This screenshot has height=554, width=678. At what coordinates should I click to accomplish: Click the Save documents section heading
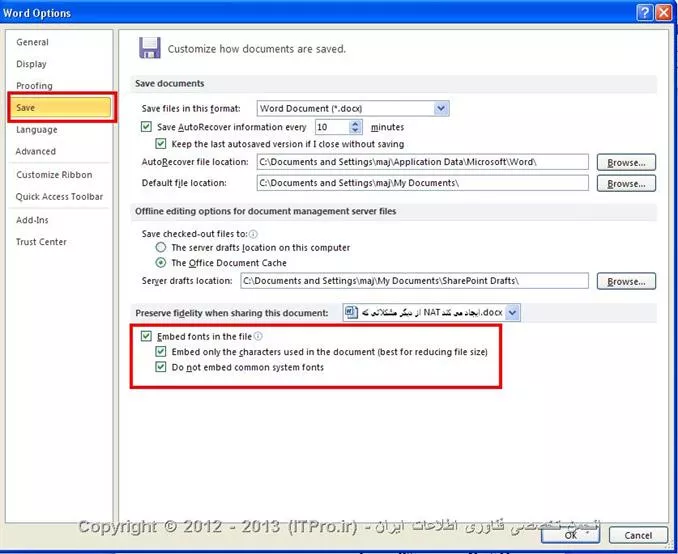coord(170,83)
